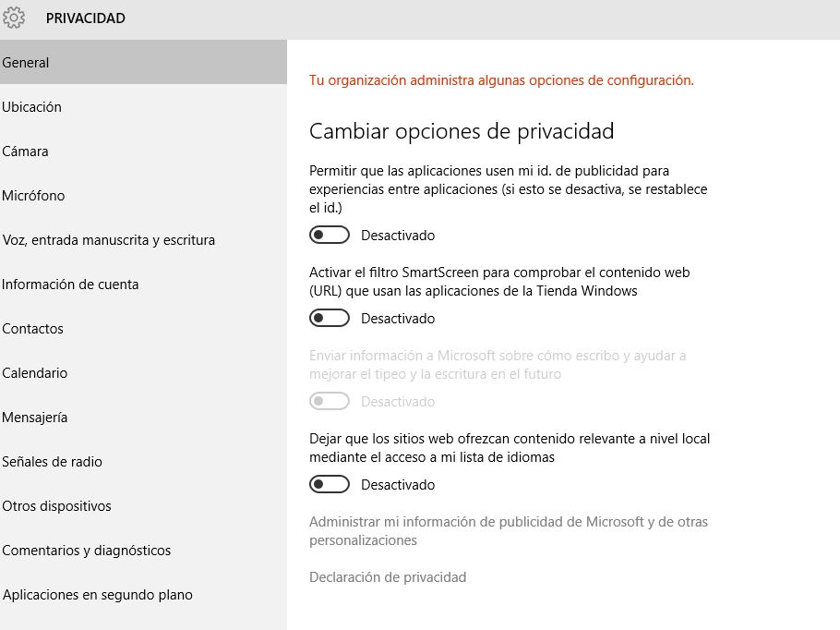Click the settings gear icon
The height and width of the screenshot is (630, 840).
[x=14, y=18]
